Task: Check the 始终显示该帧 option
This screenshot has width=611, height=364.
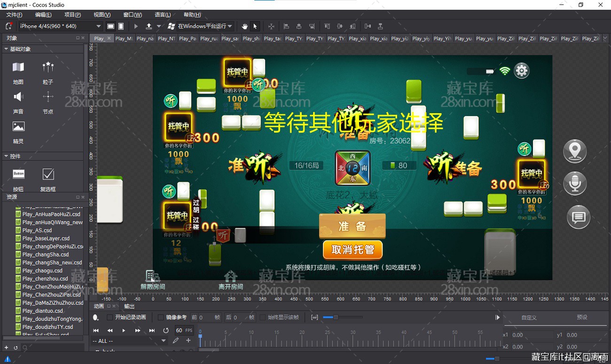Action: [263, 318]
